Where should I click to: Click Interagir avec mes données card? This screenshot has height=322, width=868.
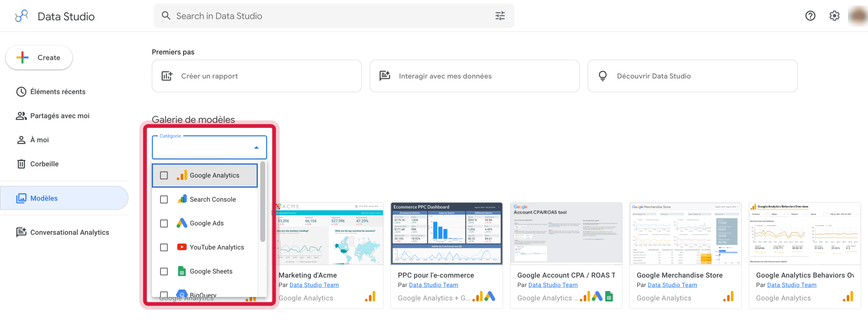pos(474,76)
